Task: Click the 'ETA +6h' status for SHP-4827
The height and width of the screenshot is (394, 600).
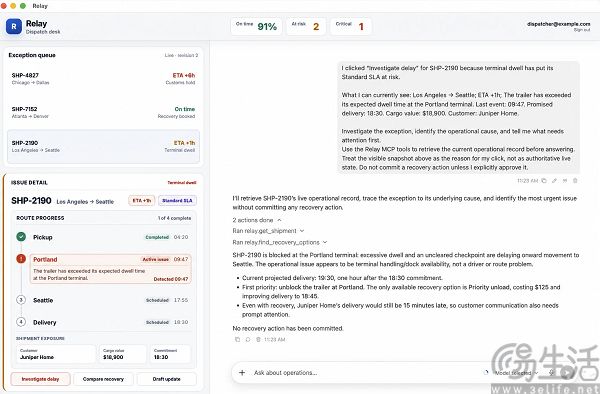Action: point(184,75)
